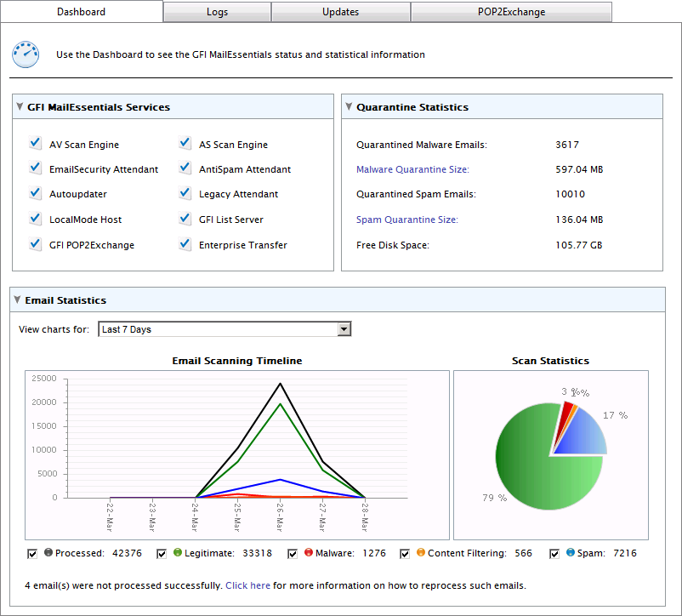Viewport: 682px width, 616px height.
Task: Switch to the Dashboard tab
Action: click(82, 12)
